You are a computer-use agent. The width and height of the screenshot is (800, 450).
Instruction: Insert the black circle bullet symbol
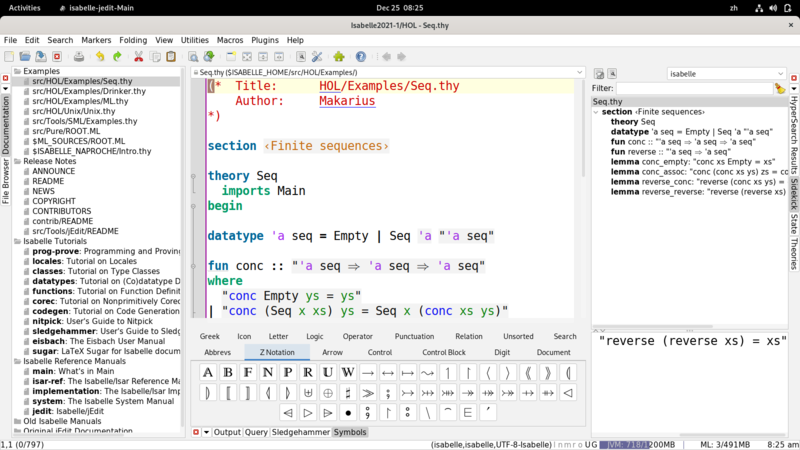click(x=348, y=412)
